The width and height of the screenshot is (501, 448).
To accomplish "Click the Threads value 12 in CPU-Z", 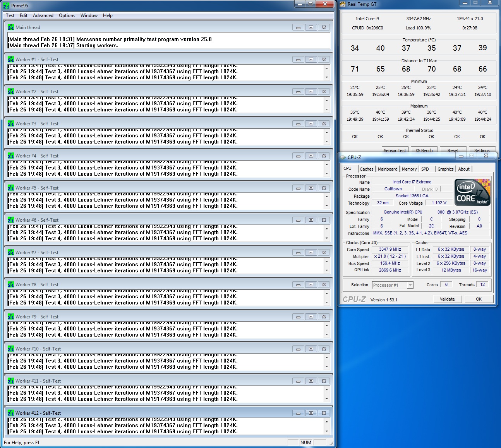I will pos(482,285).
